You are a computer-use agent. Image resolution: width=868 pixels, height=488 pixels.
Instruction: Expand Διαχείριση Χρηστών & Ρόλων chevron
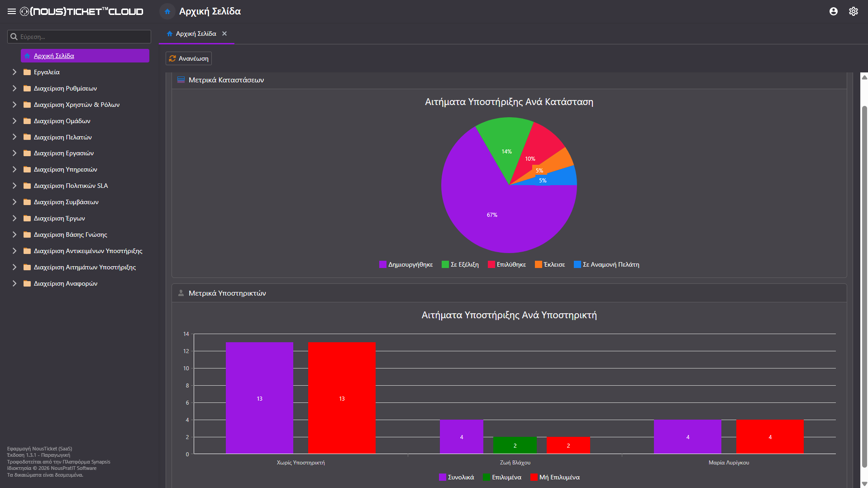[x=14, y=105]
